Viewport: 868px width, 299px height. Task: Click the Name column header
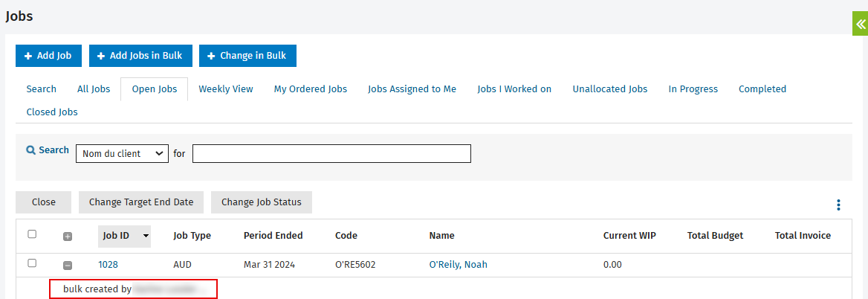click(x=441, y=236)
